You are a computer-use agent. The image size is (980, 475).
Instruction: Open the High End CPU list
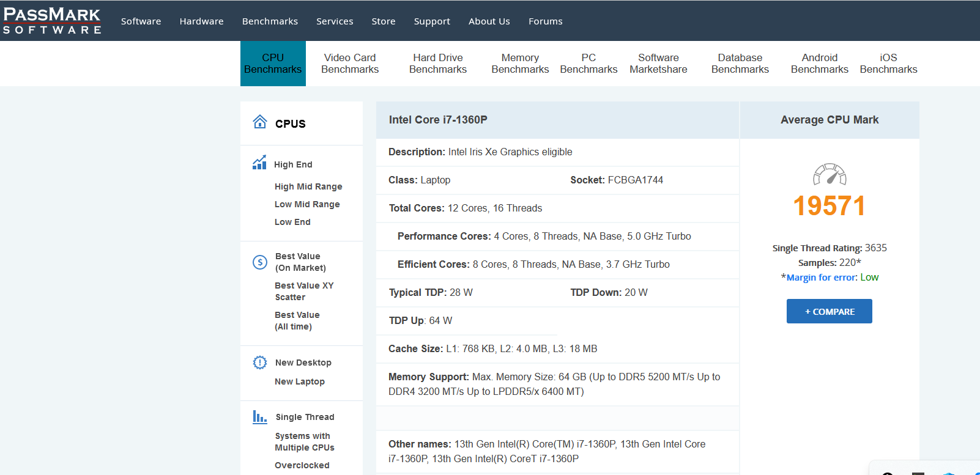pyautogui.click(x=293, y=164)
